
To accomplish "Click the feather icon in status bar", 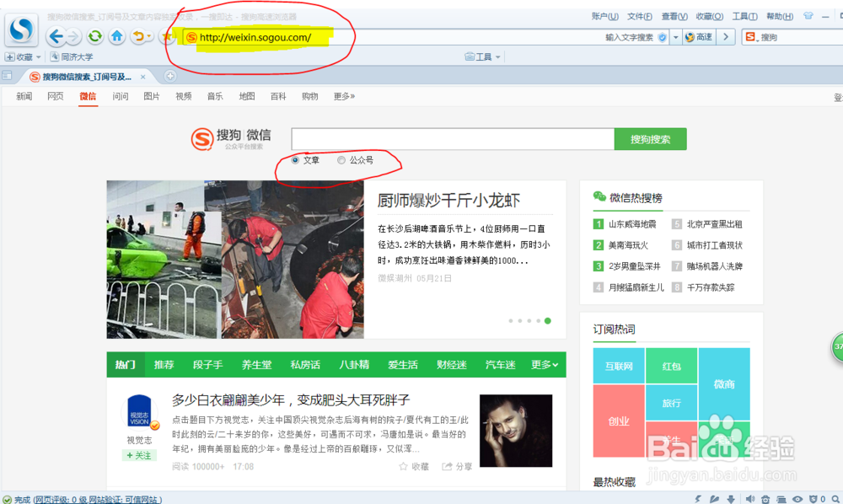I will (x=714, y=499).
